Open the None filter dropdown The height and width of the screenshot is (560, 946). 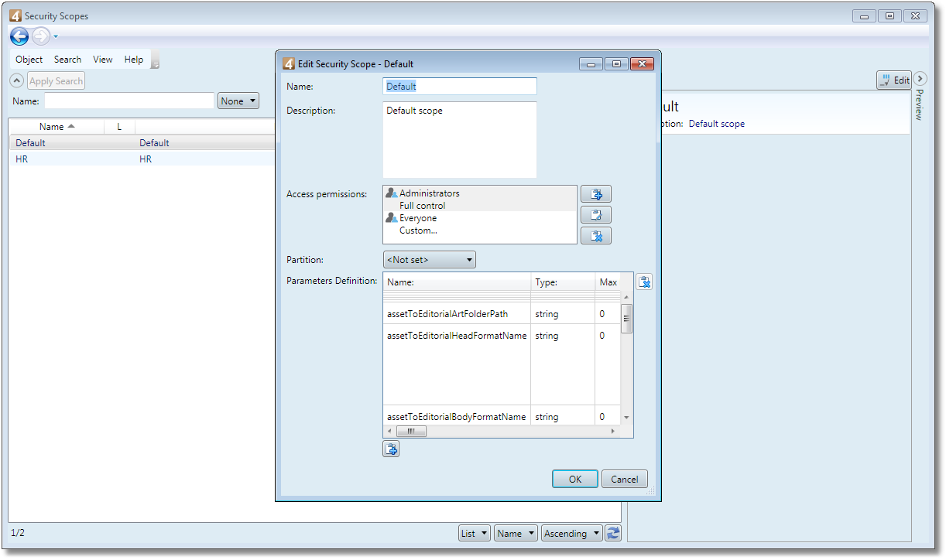coord(238,101)
